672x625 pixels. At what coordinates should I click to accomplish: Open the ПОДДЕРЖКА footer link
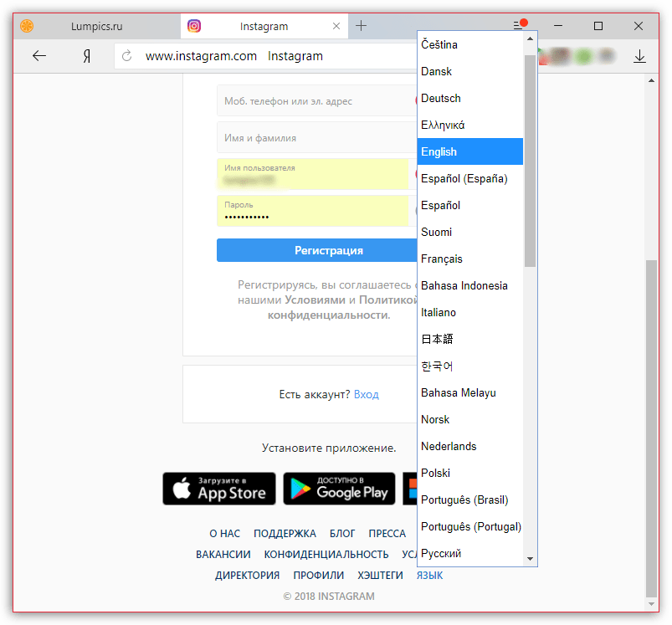285,533
